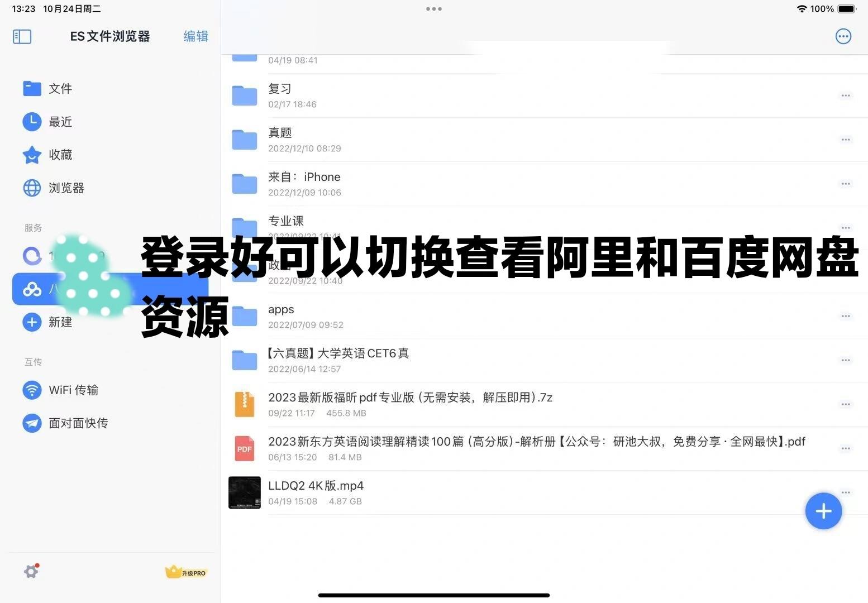Click the folder icon for 【六真题】大学英语CET6真
Viewport: 868px width, 603px height.
[x=245, y=360]
